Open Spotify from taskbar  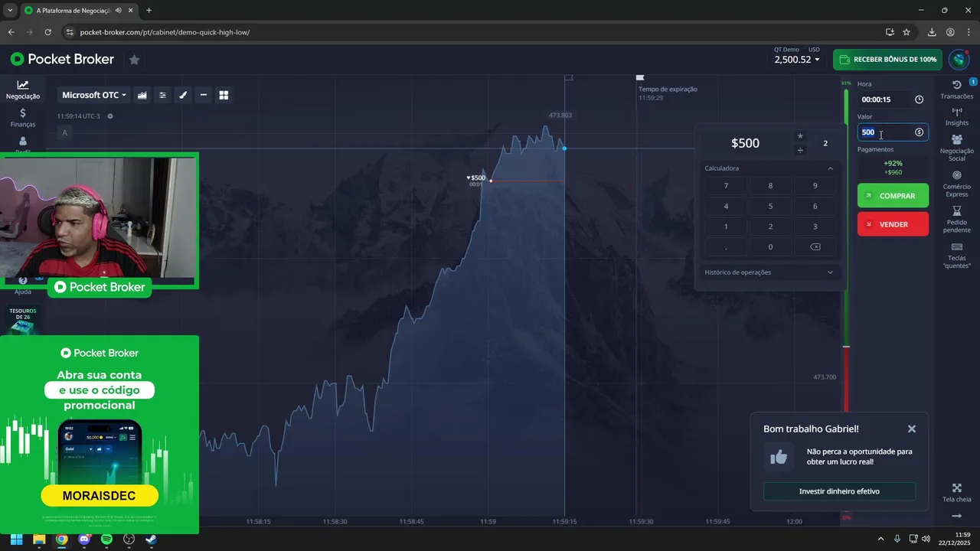click(106, 539)
